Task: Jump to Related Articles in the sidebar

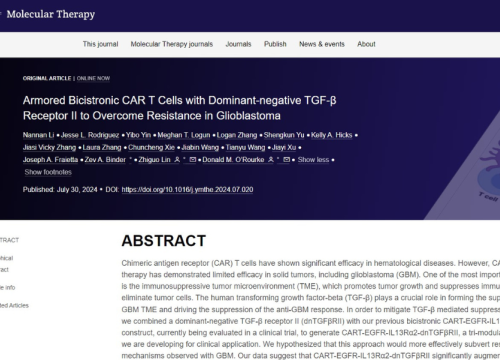Action: tap(14, 305)
